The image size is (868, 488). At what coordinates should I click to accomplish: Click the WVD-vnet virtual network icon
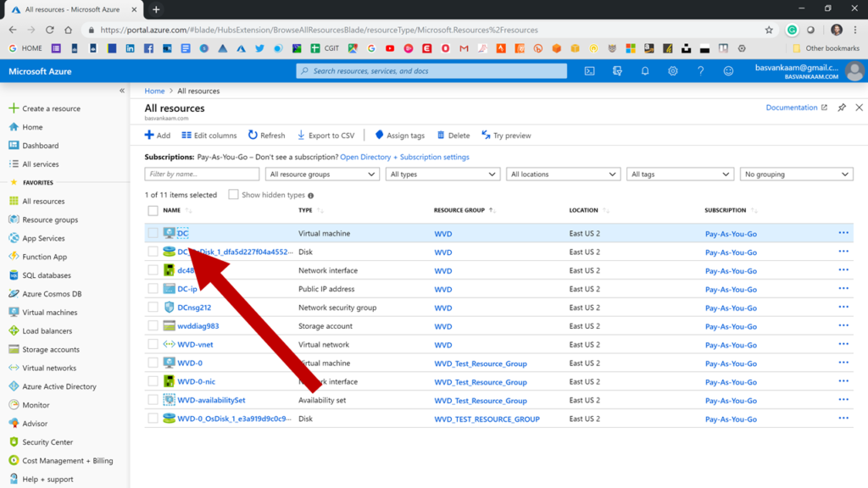pyautogui.click(x=169, y=344)
